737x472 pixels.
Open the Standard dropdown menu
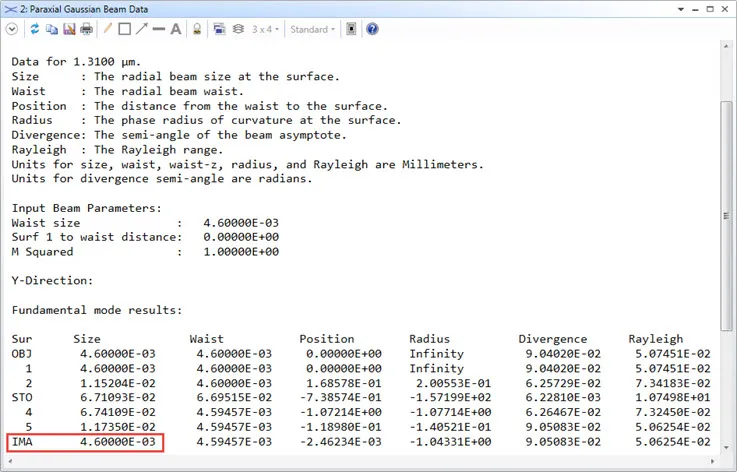(x=312, y=29)
